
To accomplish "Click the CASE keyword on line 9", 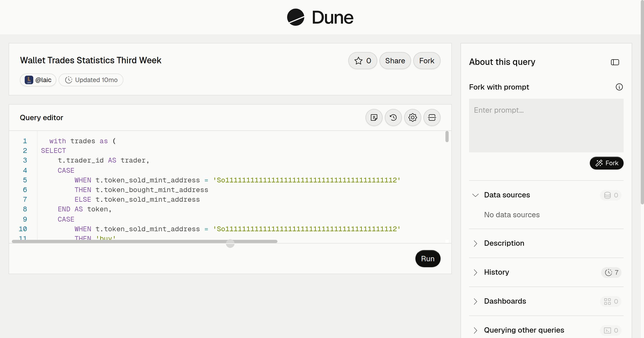I will (66, 219).
